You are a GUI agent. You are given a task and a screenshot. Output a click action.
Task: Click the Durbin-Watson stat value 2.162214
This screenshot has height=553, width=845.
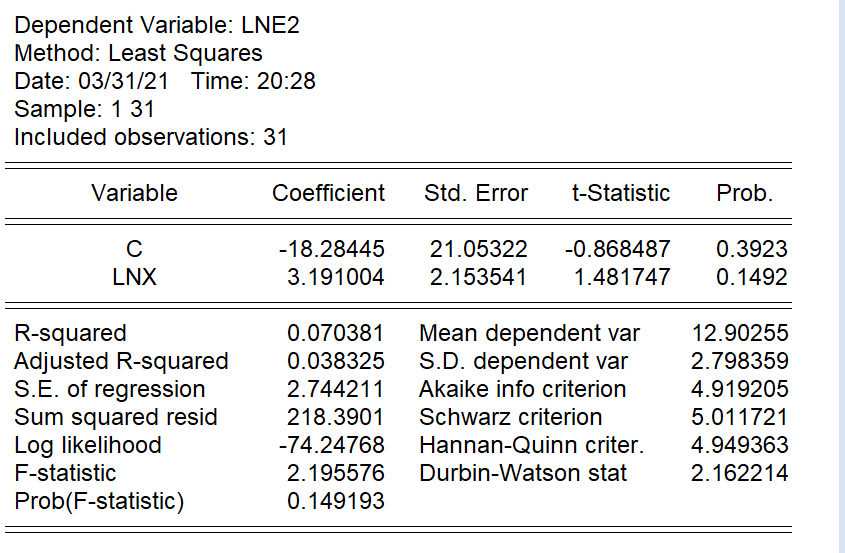click(739, 473)
